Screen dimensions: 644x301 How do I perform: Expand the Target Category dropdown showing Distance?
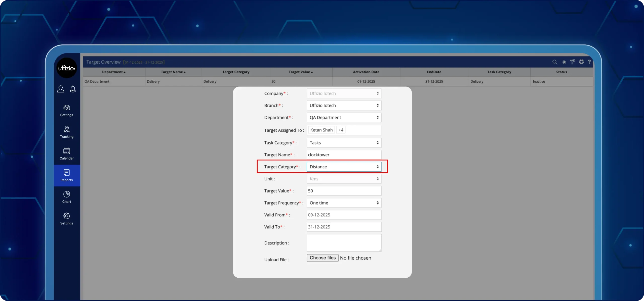coord(344,167)
